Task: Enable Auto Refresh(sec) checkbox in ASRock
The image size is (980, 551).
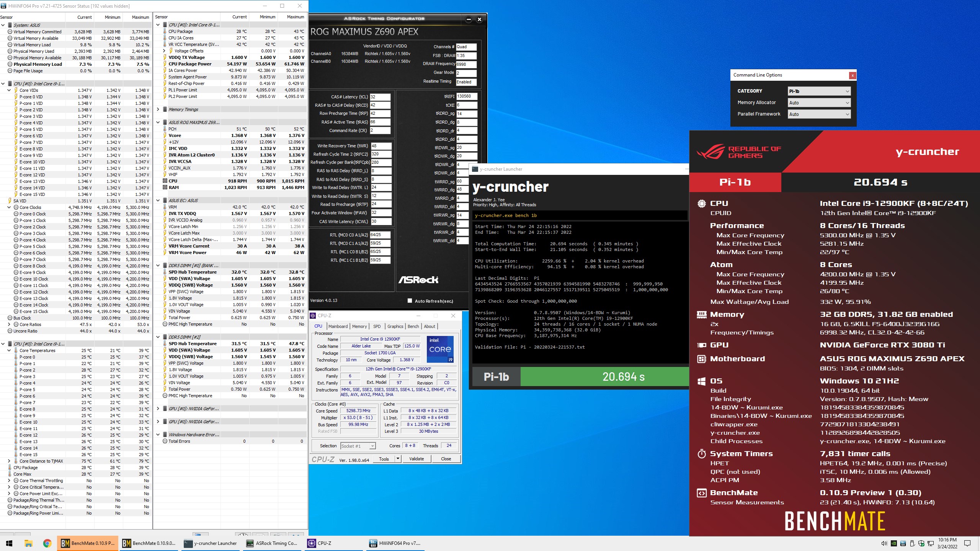Action: coord(410,301)
